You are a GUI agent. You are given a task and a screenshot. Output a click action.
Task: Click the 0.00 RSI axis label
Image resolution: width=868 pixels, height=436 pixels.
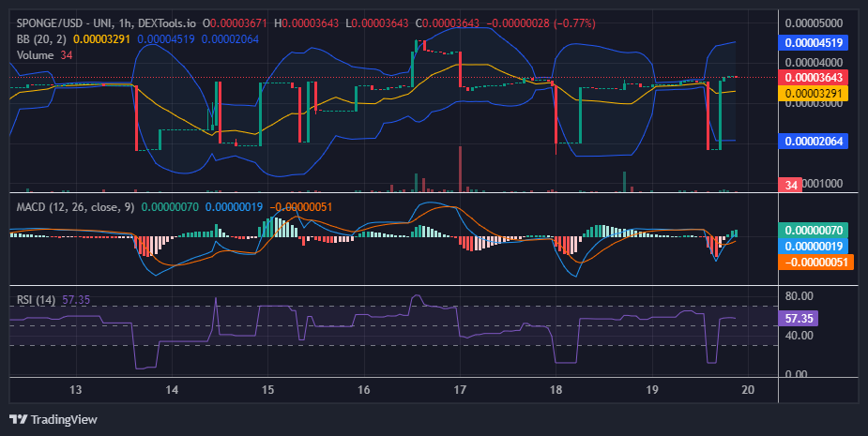796,374
